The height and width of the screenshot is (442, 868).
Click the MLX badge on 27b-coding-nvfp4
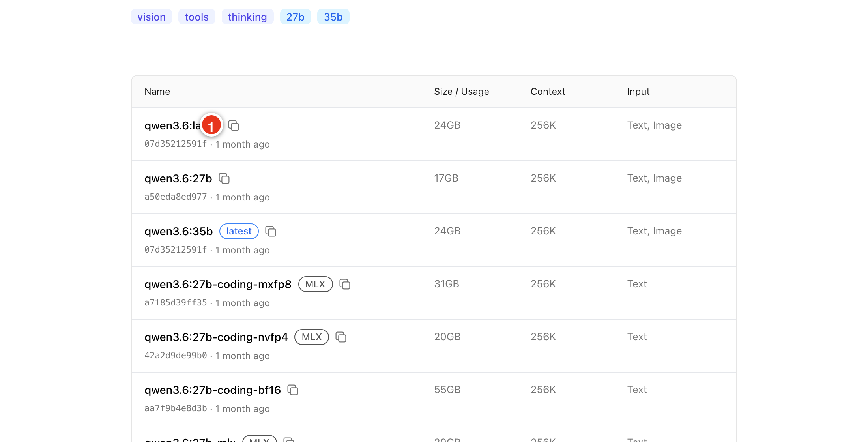click(312, 337)
